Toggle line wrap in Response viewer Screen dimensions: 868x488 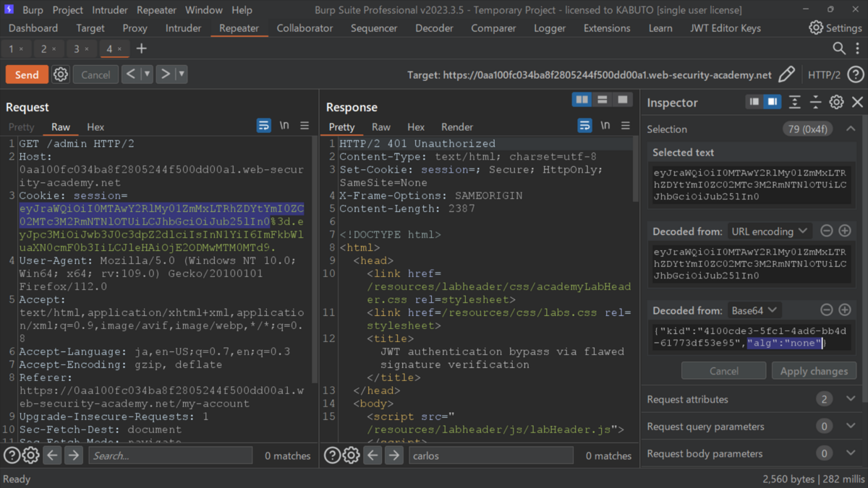click(584, 126)
